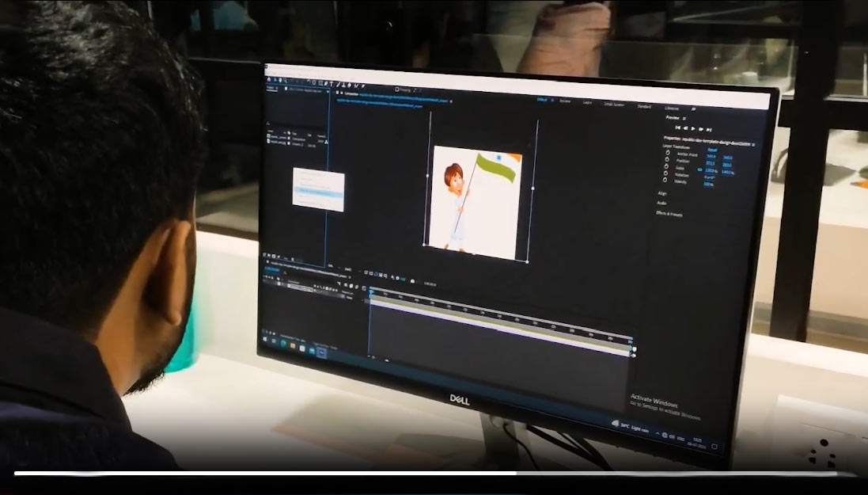Toggle the Anchor Point stopwatch

point(668,153)
